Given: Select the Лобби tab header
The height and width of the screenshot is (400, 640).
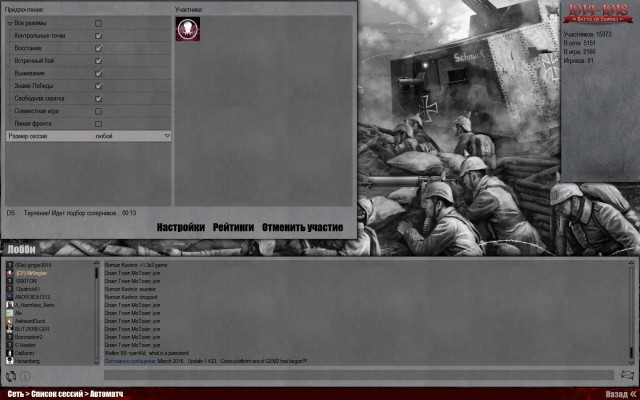Looking at the screenshot, I should [x=21, y=249].
